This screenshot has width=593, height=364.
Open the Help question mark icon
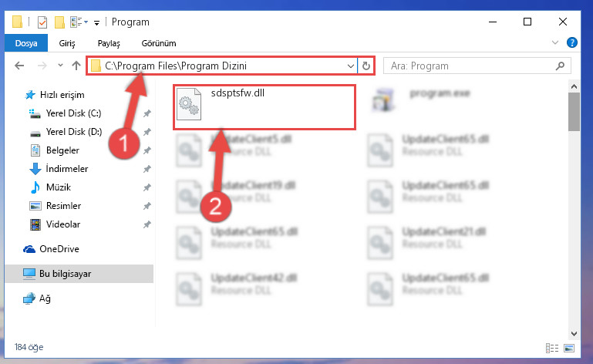572,42
